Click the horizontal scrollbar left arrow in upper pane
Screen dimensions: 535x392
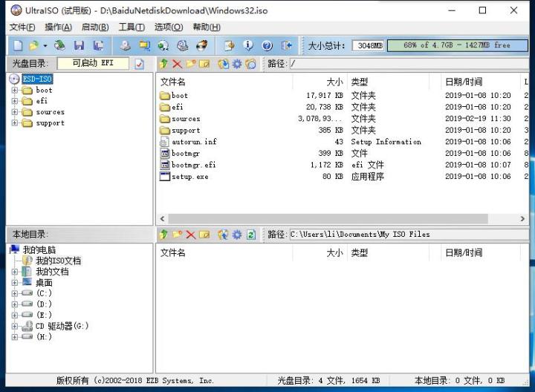click(163, 218)
